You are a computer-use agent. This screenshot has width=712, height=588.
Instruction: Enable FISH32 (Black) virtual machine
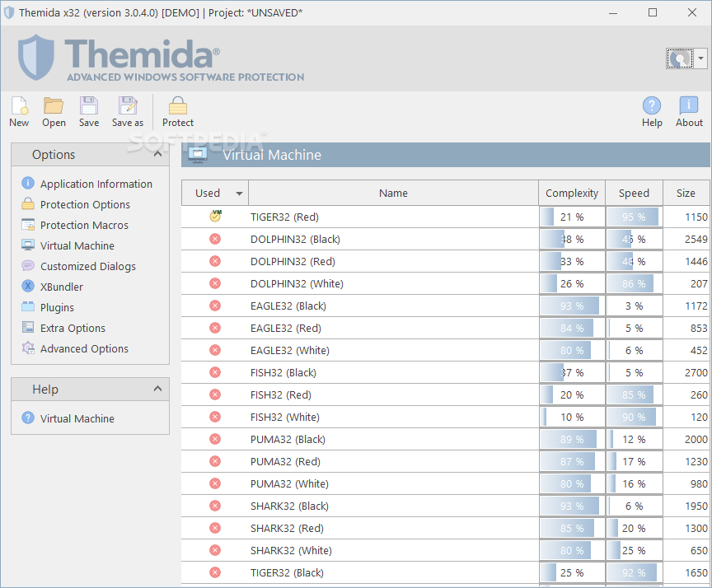coord(215,372)
